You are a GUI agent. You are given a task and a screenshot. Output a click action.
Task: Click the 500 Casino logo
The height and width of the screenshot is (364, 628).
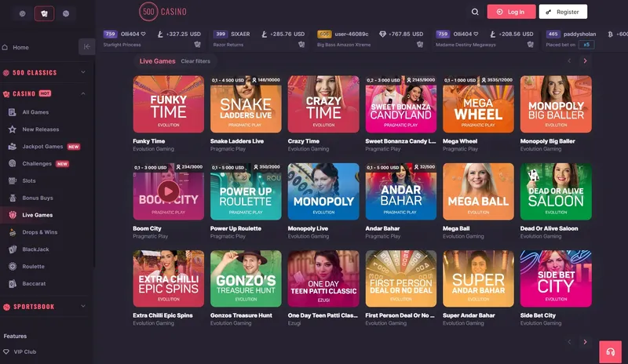(163, 12)
